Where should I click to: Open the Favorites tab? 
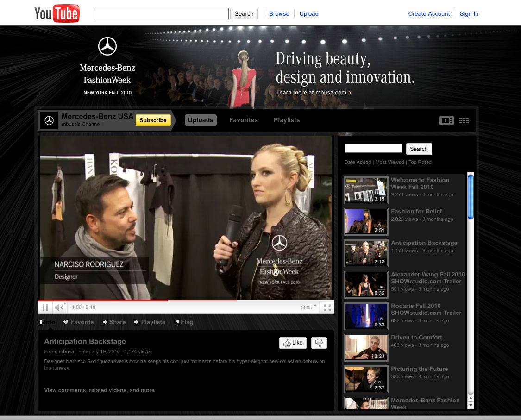243,120
